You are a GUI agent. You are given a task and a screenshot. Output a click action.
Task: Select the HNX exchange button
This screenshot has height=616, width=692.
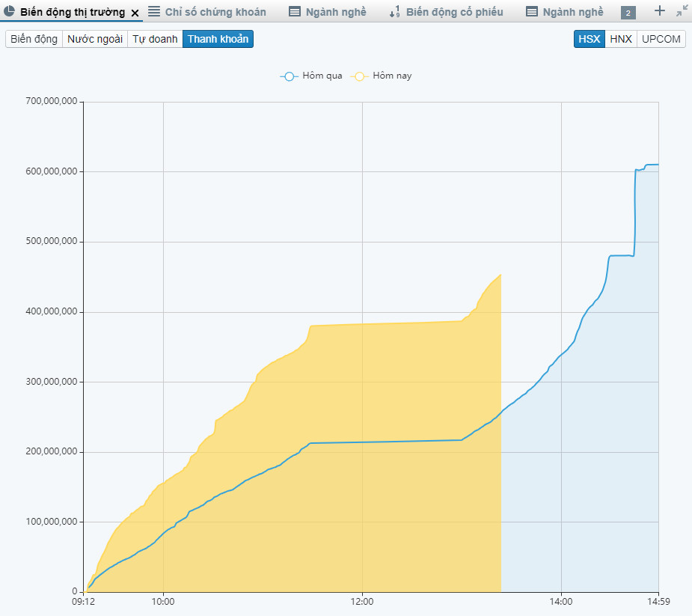point(620,39)
